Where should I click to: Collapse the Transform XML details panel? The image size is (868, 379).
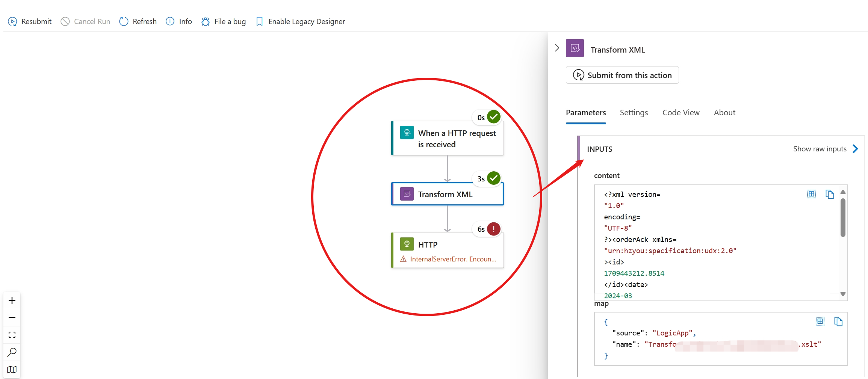pos(557,48)
